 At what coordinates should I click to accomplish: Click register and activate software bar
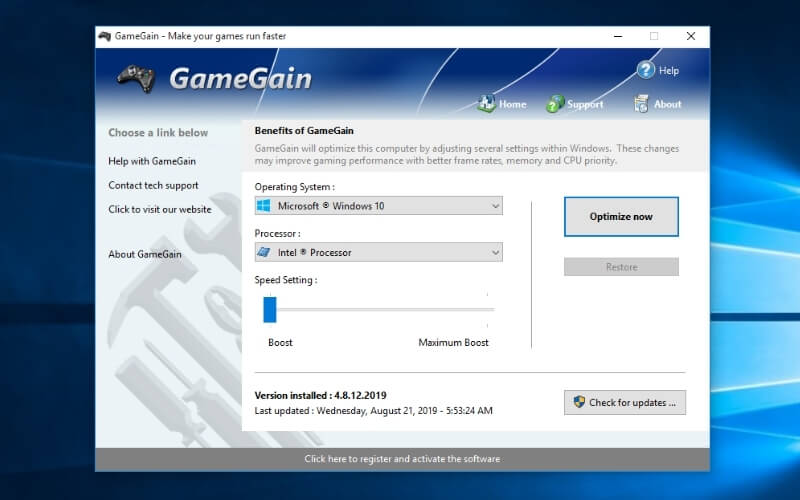402,459
